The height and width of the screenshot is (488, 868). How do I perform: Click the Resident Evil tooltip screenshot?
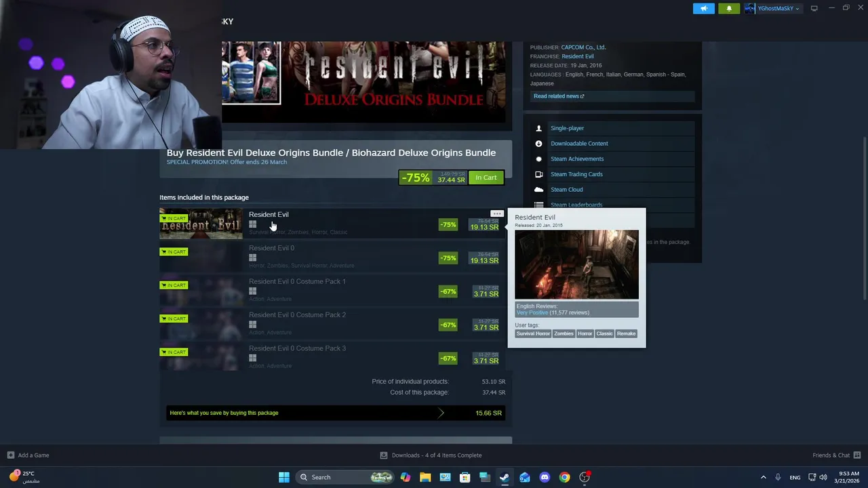(576, 264)
